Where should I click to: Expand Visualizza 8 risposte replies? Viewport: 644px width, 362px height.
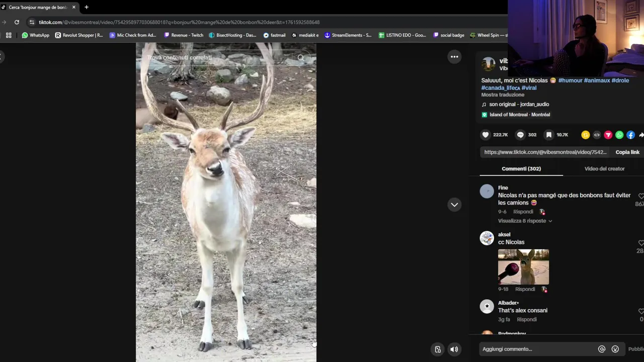(x=525, y=221)
